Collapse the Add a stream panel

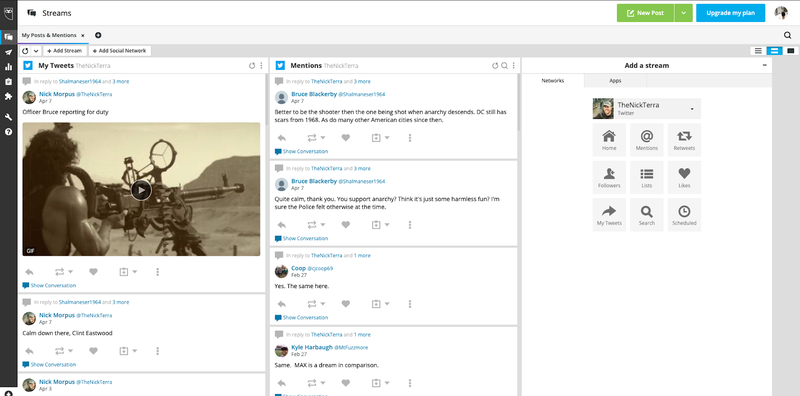coord(764,65)
